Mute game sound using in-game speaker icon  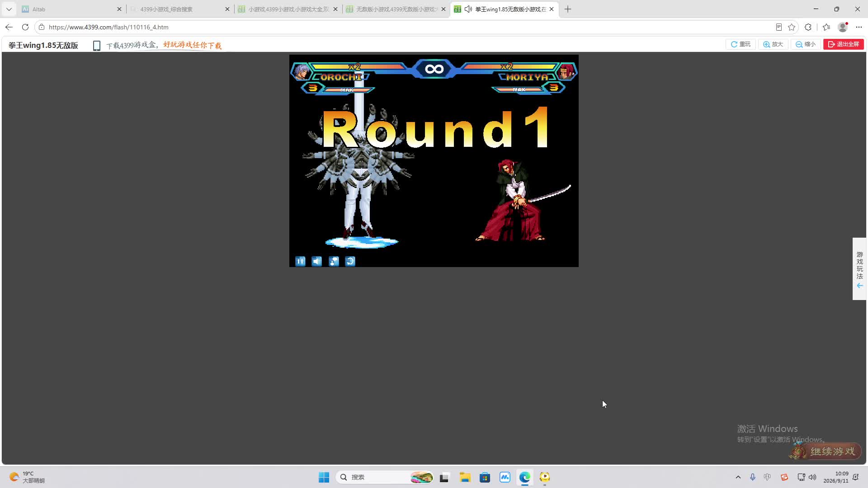tap(317, 261)
